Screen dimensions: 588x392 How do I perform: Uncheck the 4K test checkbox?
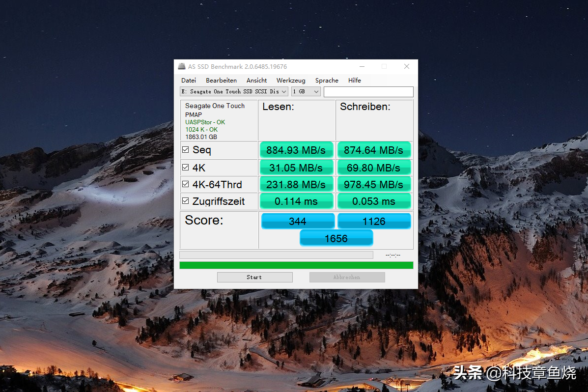pyautogui.click(x=185, y=168)
